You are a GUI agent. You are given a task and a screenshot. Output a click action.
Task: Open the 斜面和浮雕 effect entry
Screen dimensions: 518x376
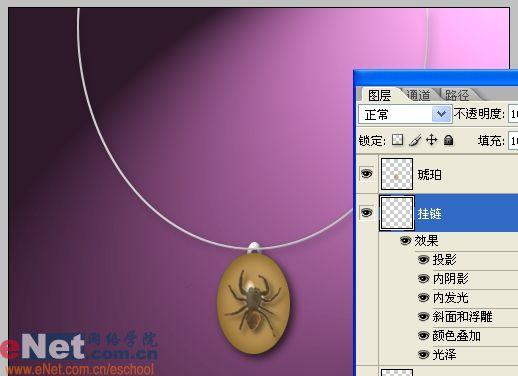[463, 316]
